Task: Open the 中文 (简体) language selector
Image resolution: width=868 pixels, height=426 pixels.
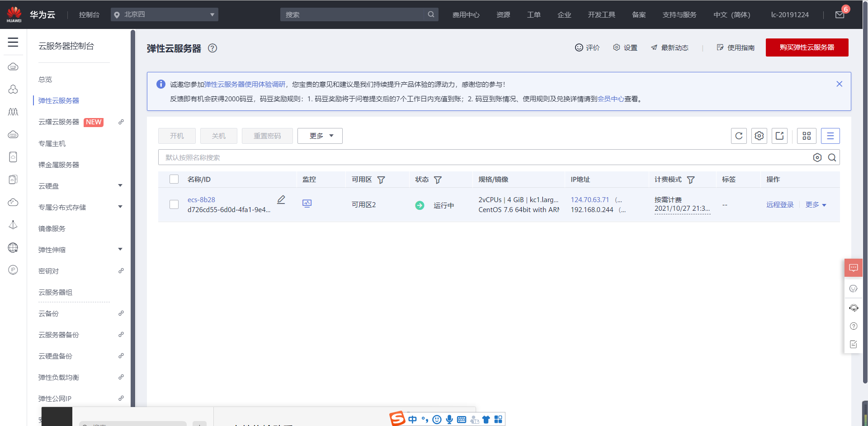Action: (x=732, y=15)
